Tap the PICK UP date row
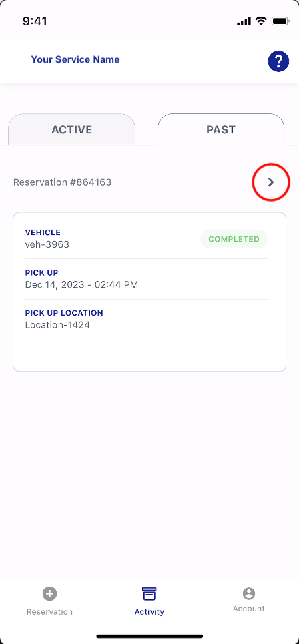Screen dimensions: 299x644 [146, 279]
